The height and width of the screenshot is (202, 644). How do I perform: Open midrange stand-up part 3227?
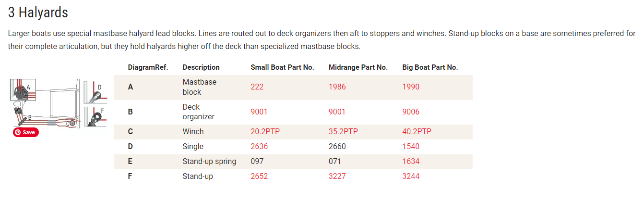pyautogui.click(x=337, y=177)
